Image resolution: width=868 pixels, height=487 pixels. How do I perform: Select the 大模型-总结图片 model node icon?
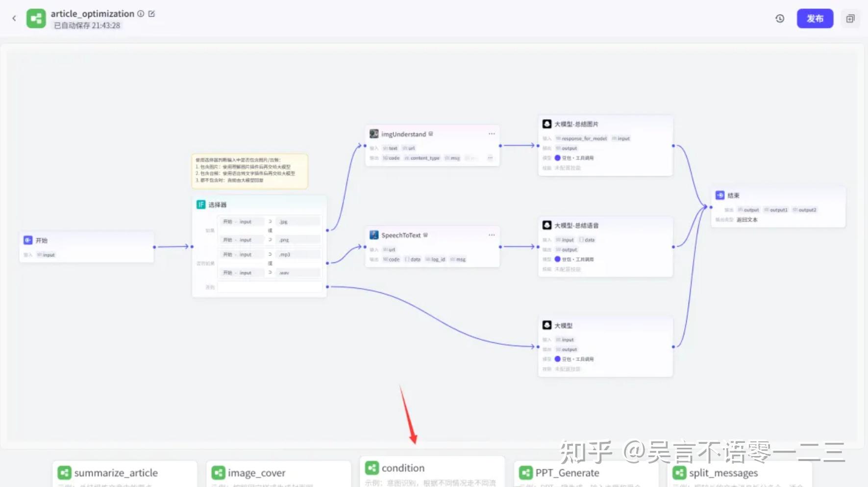click(x=546, y=124)
